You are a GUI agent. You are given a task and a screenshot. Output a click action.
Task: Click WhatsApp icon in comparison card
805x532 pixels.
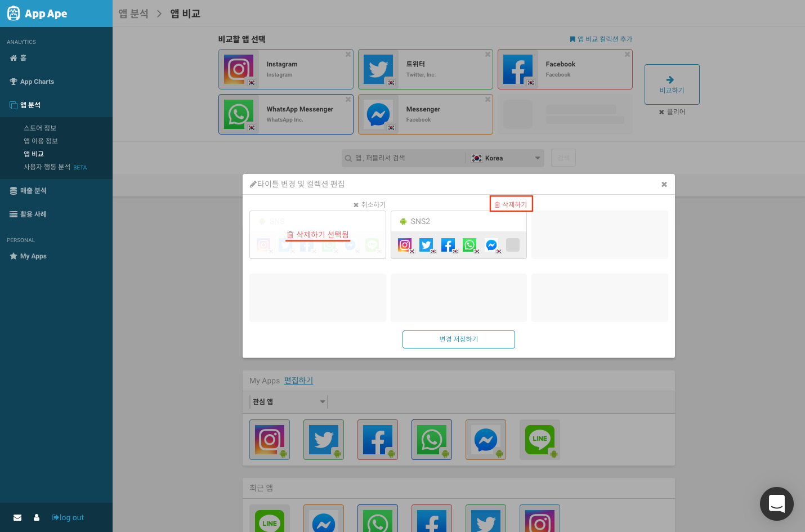pyautogui.click(x=239, y=114)
